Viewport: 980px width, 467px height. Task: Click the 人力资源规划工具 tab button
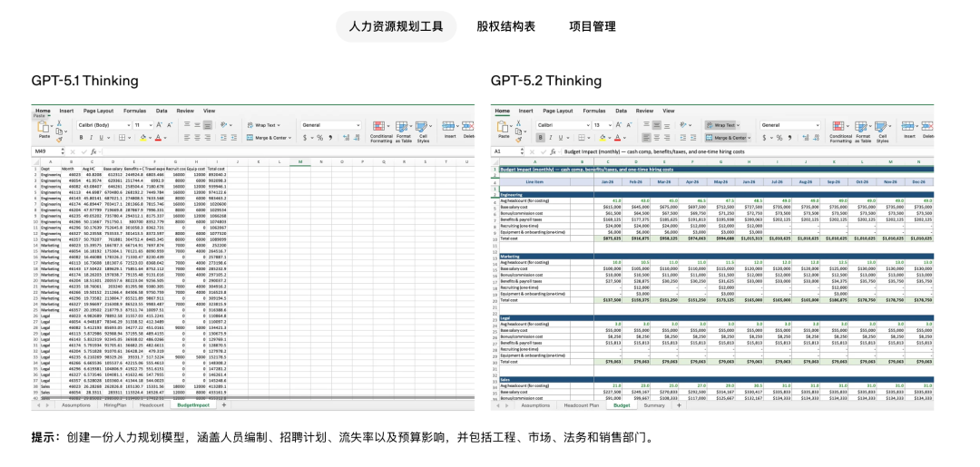coord(397,26)
